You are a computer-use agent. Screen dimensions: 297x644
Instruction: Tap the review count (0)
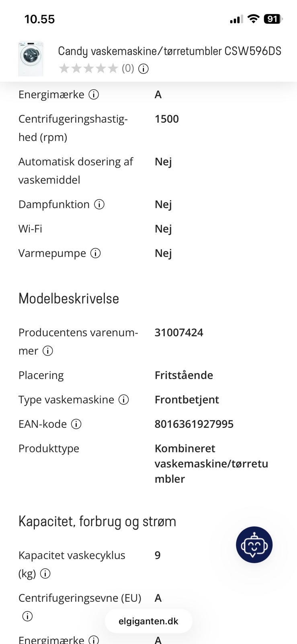pos(128,68)
